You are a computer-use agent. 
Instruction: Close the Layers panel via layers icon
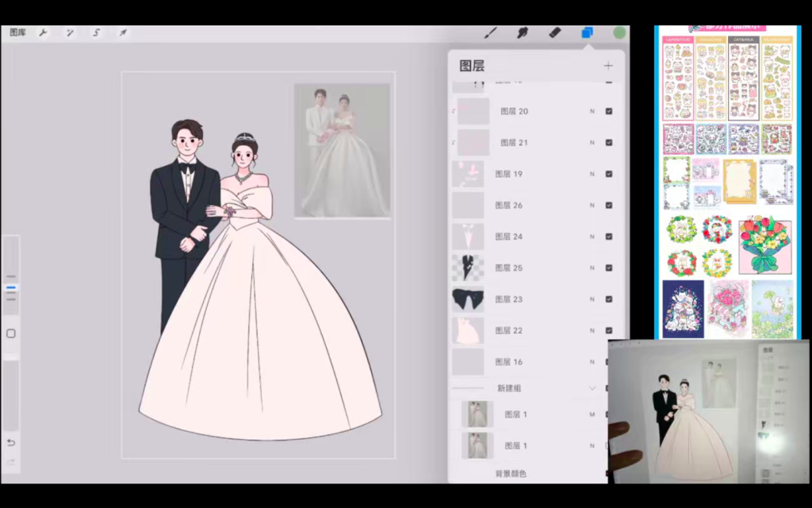point(588,33)
